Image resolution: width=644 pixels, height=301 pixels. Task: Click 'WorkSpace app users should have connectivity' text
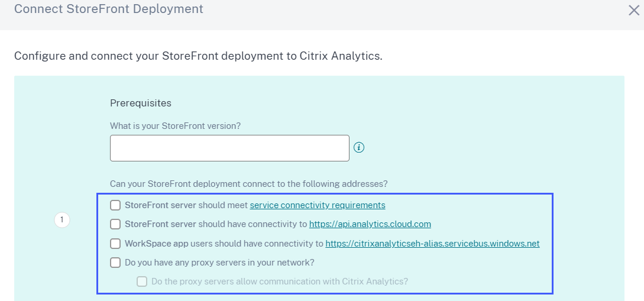point(224,243)
